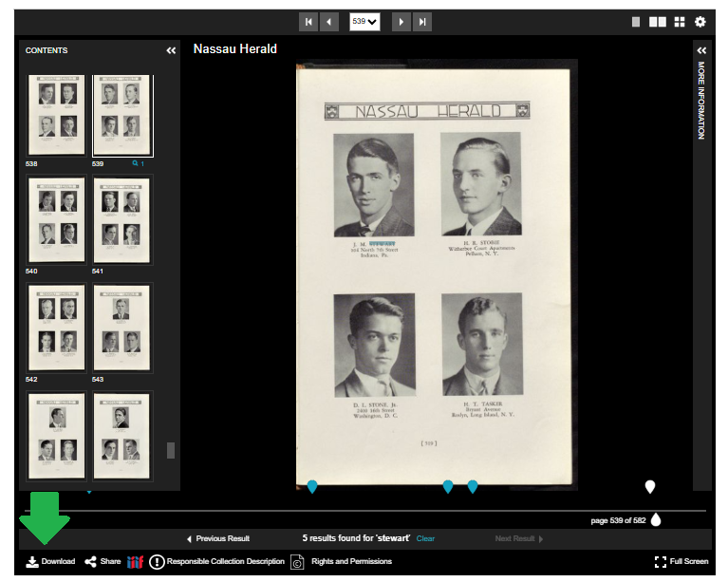The width and height of the screenshot is (728, 582).
Task: Open page 543 thumbnail
Action: (x=122, y=328)
